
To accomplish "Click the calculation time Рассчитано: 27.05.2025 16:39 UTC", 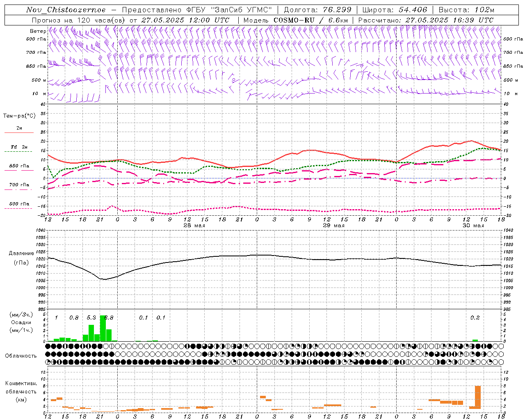I will (x=426, y=20).
